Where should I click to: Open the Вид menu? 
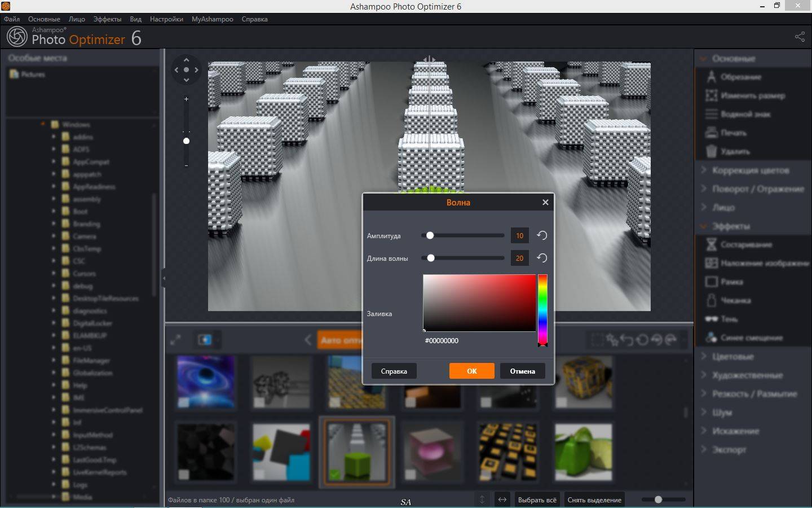coord(135,19)
